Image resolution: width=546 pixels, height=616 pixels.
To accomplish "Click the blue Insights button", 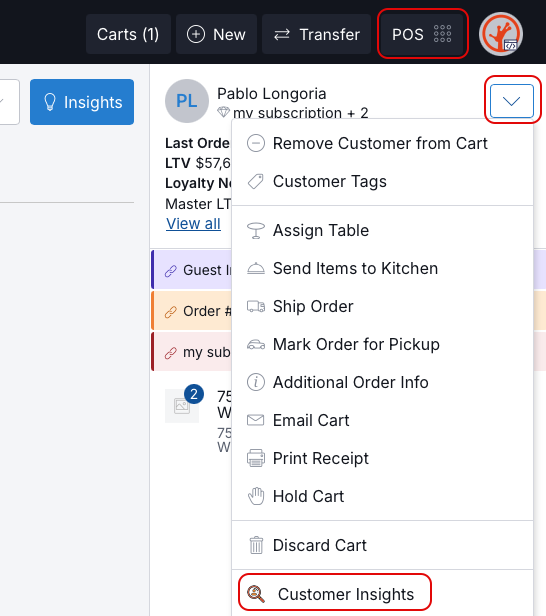I will (82, 102).
